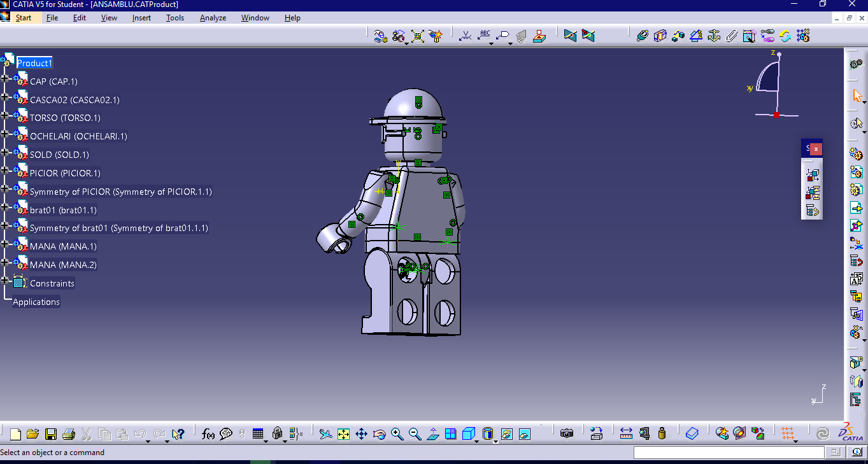Open a file with the folder icon

33,434
